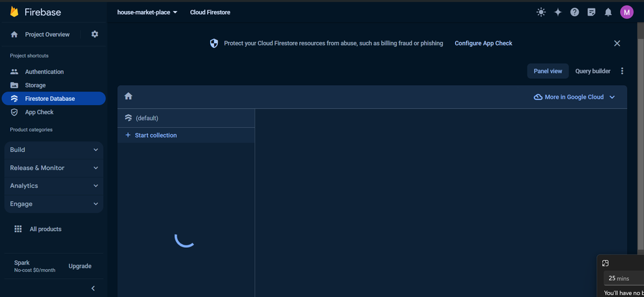Select the (default) database row
The image size is (644, 297).
coord(186,118)
